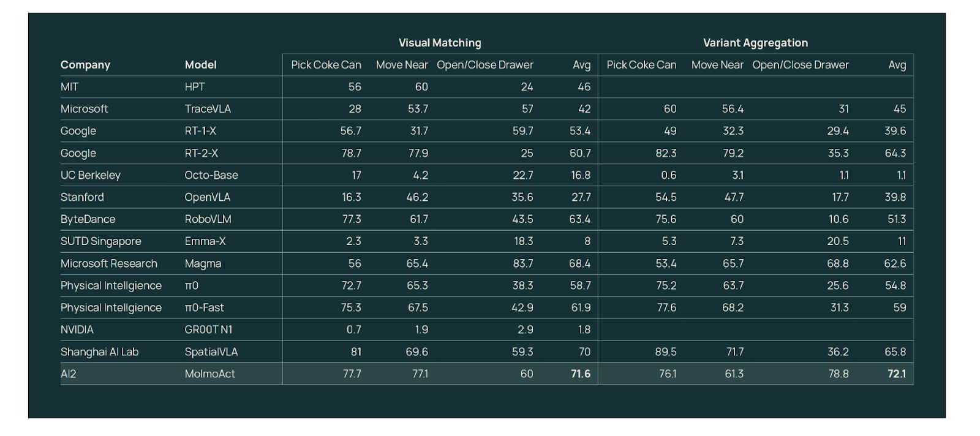The width and height of the screenshot is (980, 436).
Task: Select the Octo-Base model cell
Action: pyautogui.click(x=211, y=175)
